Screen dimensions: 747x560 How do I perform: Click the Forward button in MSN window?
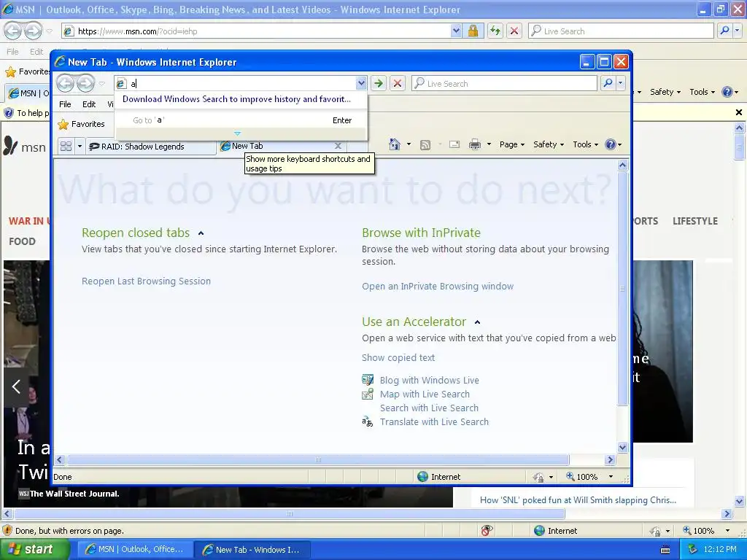click(33, 31)
